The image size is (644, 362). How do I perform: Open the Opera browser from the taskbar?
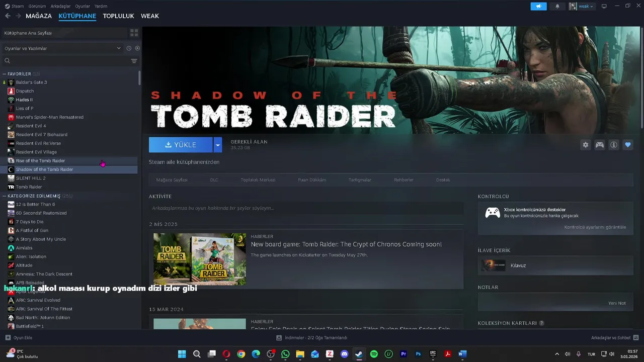point(226,354)
